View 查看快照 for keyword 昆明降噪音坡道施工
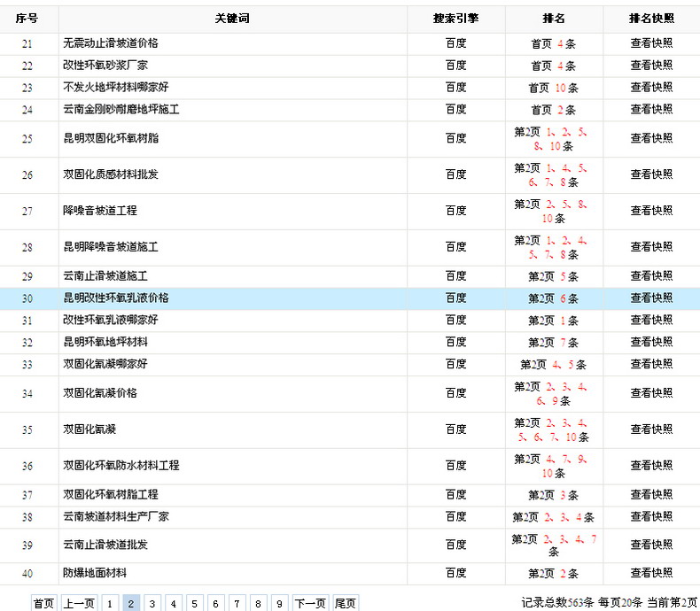This screenshot has width=700, height=611. [x=651, y=247]
